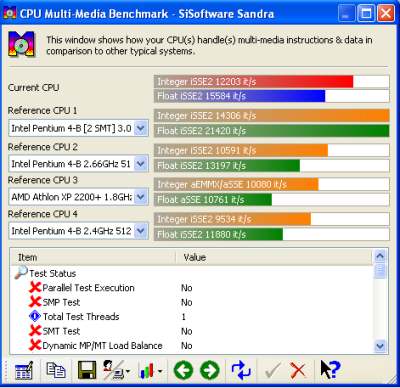Click the blue Float iSSE2 15584 bar
The image size is (400, 388).
pyautogui.click(x=239, y=96)
